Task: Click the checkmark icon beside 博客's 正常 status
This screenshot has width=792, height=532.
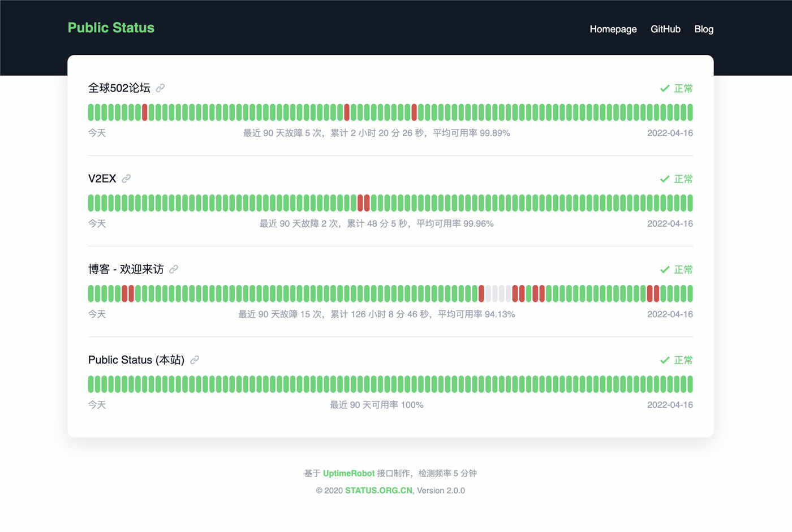Action: pyautogui.click(x=664, y=270)
